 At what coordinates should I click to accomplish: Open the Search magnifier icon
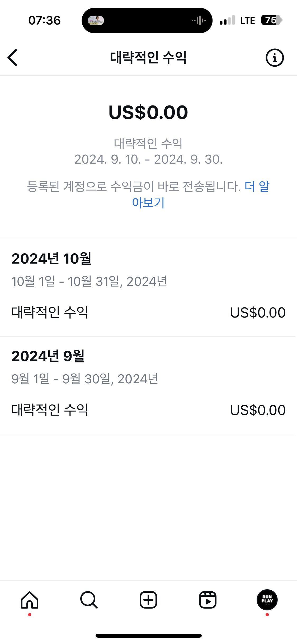(89, 600)
